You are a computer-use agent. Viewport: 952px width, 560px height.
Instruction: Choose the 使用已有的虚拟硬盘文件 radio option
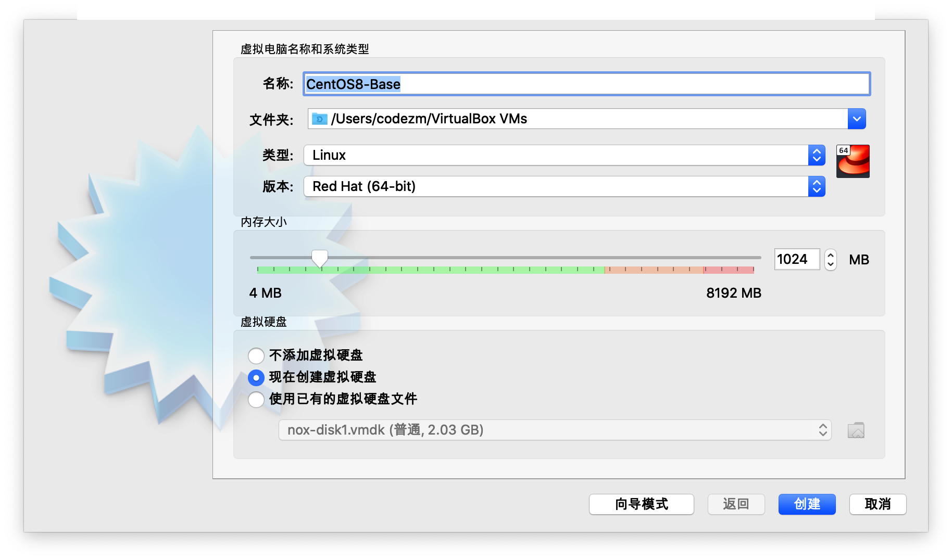256,399
